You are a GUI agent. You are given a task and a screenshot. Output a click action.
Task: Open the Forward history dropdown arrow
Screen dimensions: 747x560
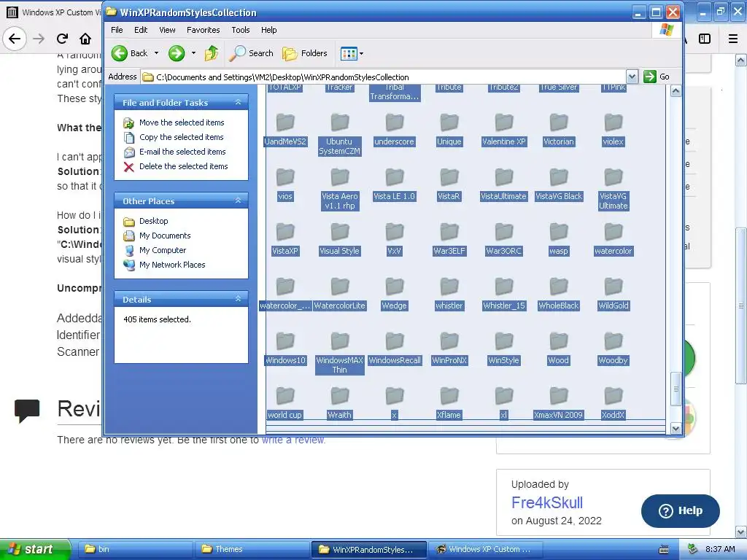[x=193, y=53]
